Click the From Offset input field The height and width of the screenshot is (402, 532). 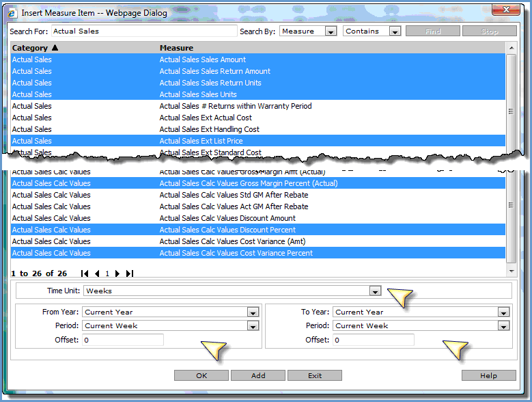122,340
